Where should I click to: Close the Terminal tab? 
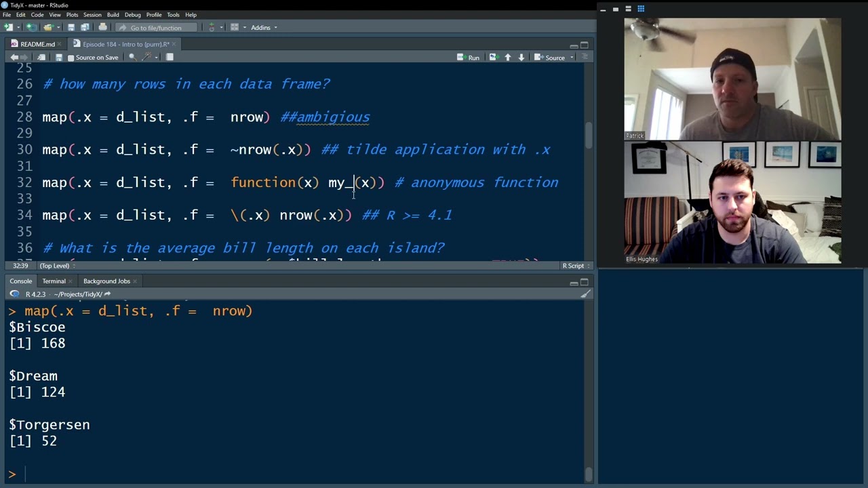(71, 281)
